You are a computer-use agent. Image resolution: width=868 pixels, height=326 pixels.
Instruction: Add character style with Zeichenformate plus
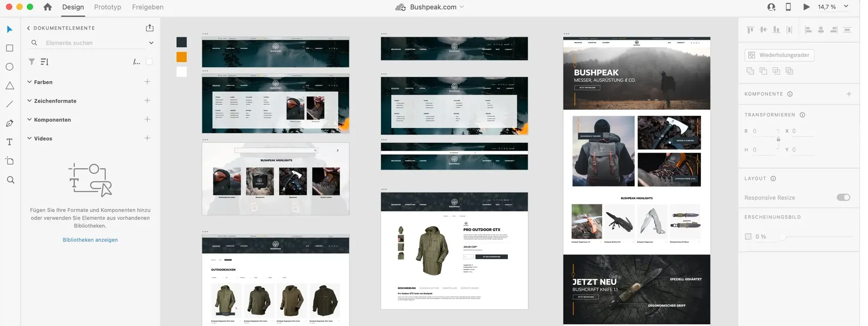pos(147,101)
